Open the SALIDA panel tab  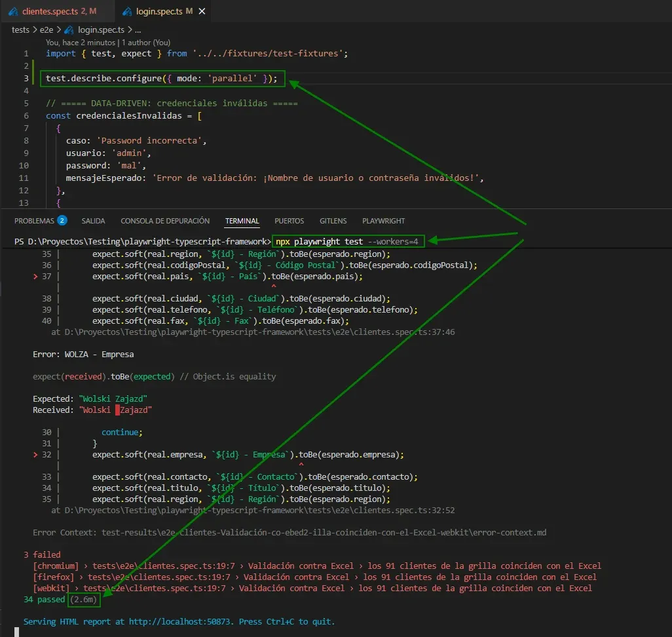pyautogui.click(x=93, y=221)
